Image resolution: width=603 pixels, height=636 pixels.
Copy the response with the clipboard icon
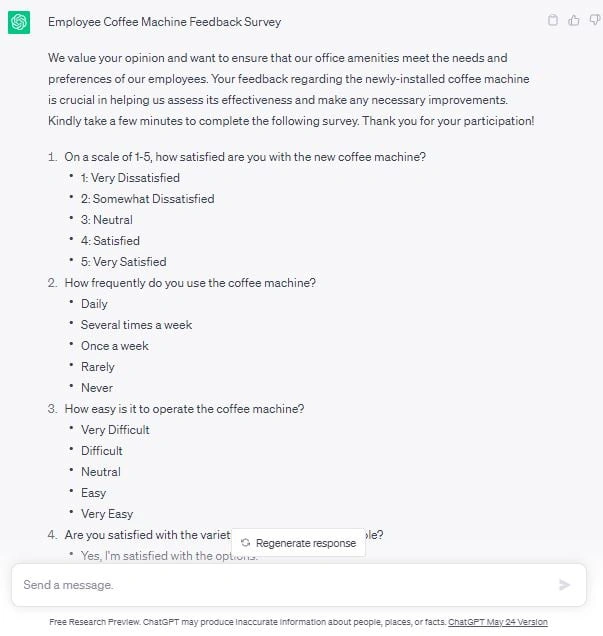click(x=554, y=20)
